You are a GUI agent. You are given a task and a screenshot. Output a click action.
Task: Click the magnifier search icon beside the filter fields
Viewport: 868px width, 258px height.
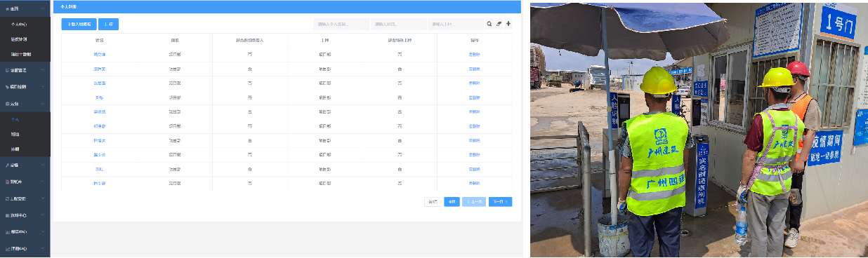[x=490, y=24]
